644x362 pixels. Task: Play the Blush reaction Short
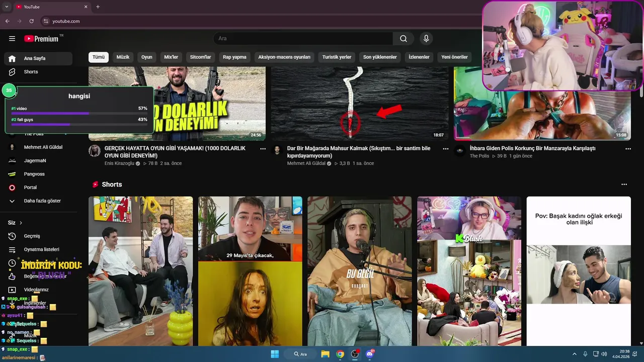tap(469, 270)
